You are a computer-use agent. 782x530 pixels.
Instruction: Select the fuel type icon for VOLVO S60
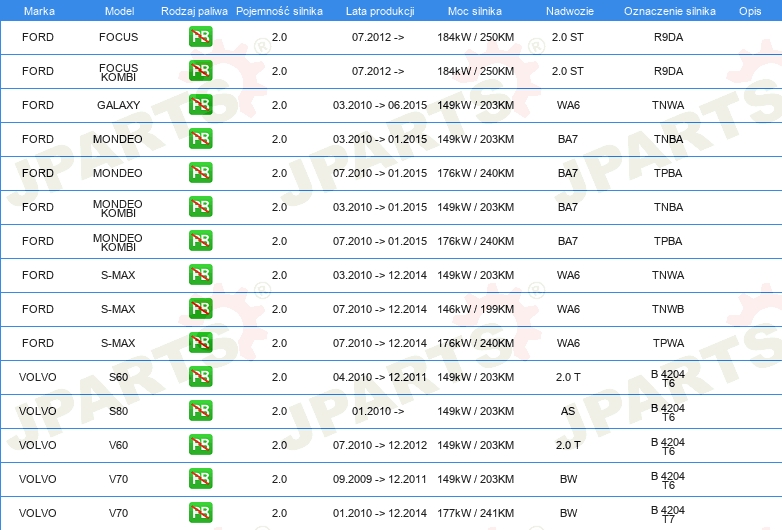(200, 376)
